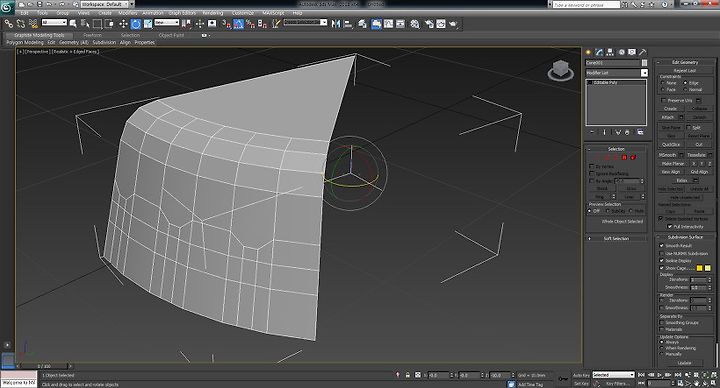The height and width of the screenshot is (388, 720).
Task: Open the Rendering menu
Action: 213,13
